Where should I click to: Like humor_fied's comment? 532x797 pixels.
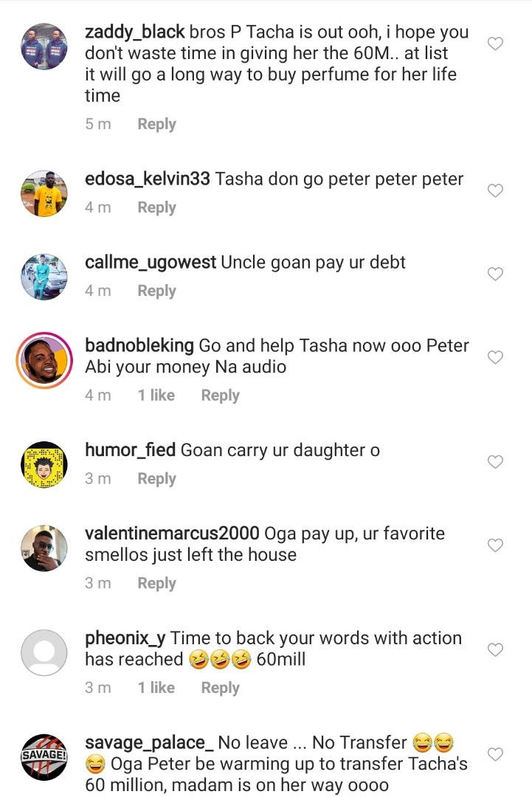(496, 462)
